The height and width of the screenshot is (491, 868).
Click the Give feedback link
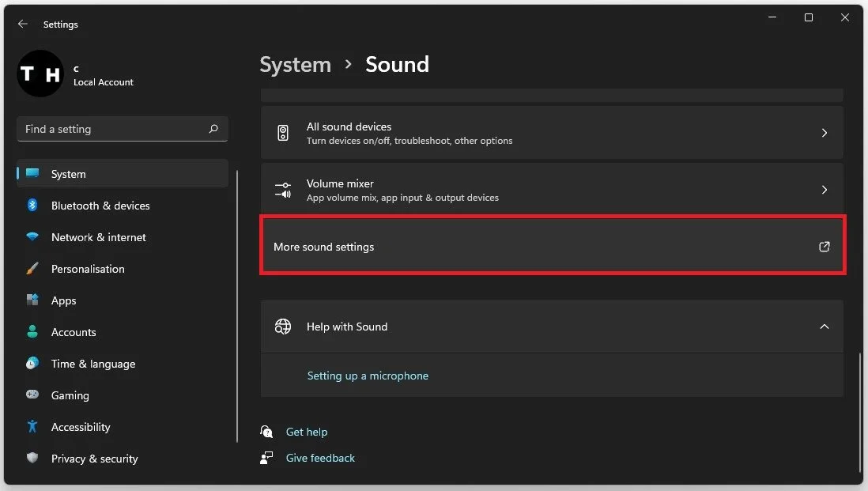(320, 458)
